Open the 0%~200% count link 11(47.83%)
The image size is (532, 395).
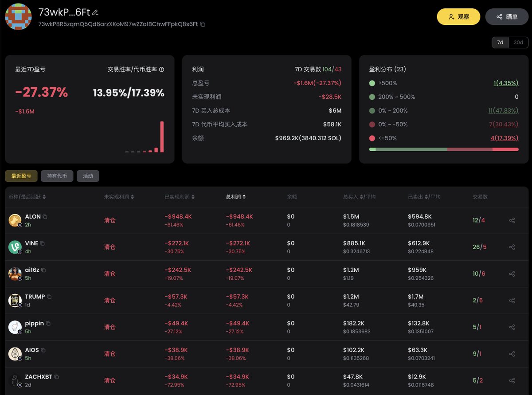click(503, 110)
